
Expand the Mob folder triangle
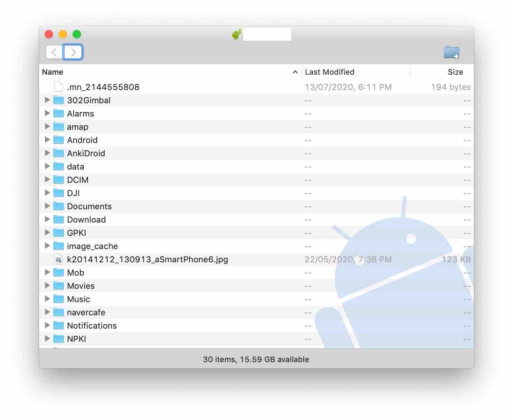[47, 272]
